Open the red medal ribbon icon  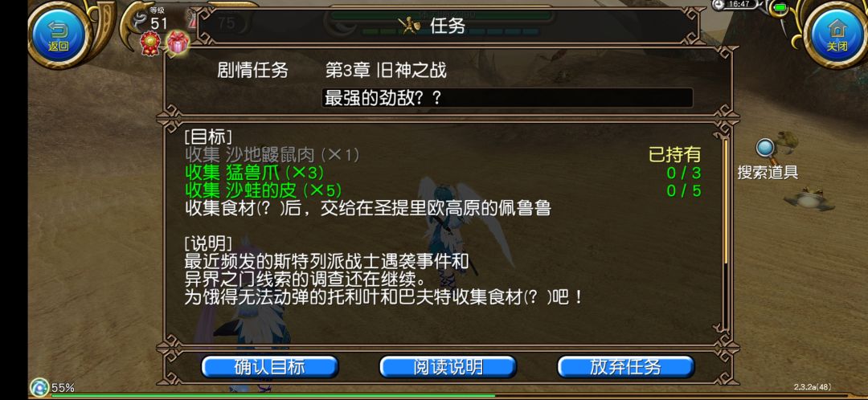point(150,43)
